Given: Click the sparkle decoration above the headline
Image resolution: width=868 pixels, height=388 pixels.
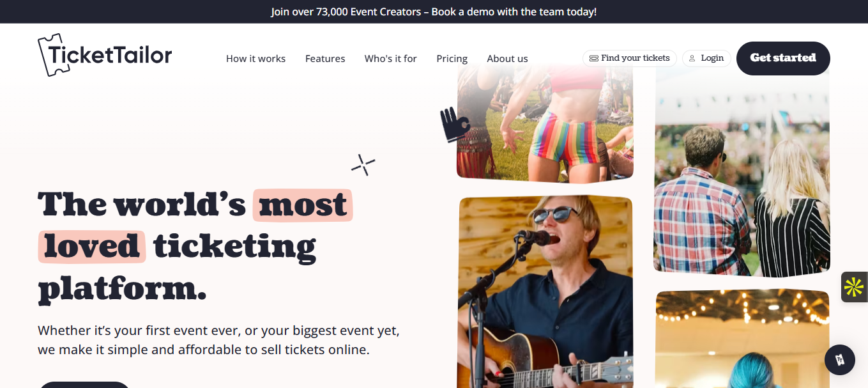Looking at the screenshot, I should pos(363,165).
